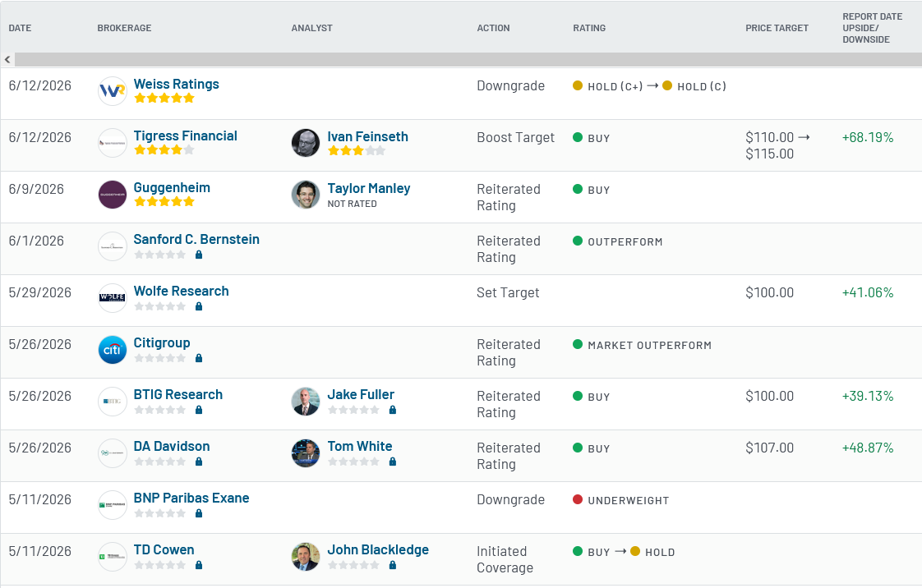Click the horizontal scrollbar left arrow

[x=7, y=59]
